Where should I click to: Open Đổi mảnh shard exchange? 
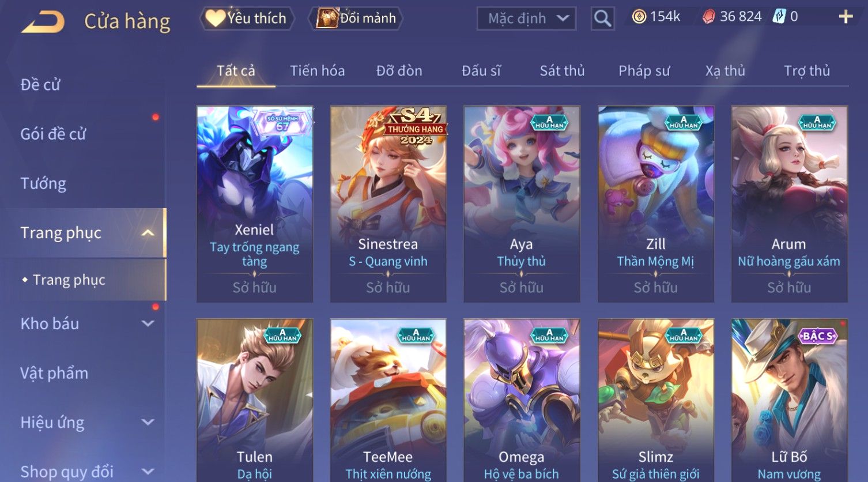tap(355, 18)
